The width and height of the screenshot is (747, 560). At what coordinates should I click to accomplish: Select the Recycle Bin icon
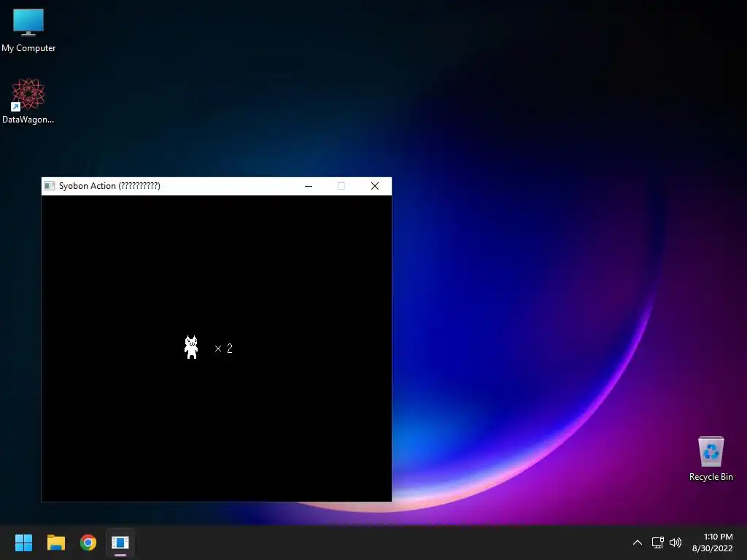pyautogui.click(x=711, y=458)
